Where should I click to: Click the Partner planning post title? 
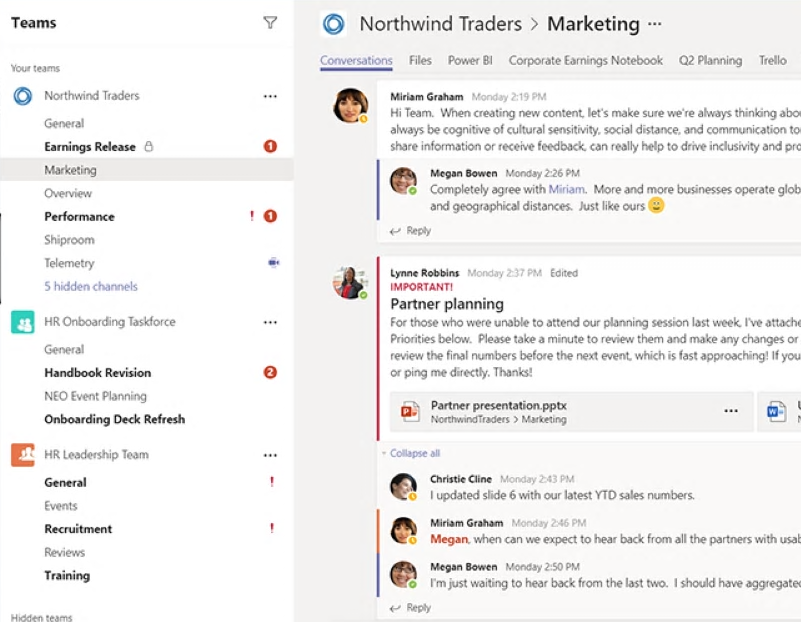447,304
